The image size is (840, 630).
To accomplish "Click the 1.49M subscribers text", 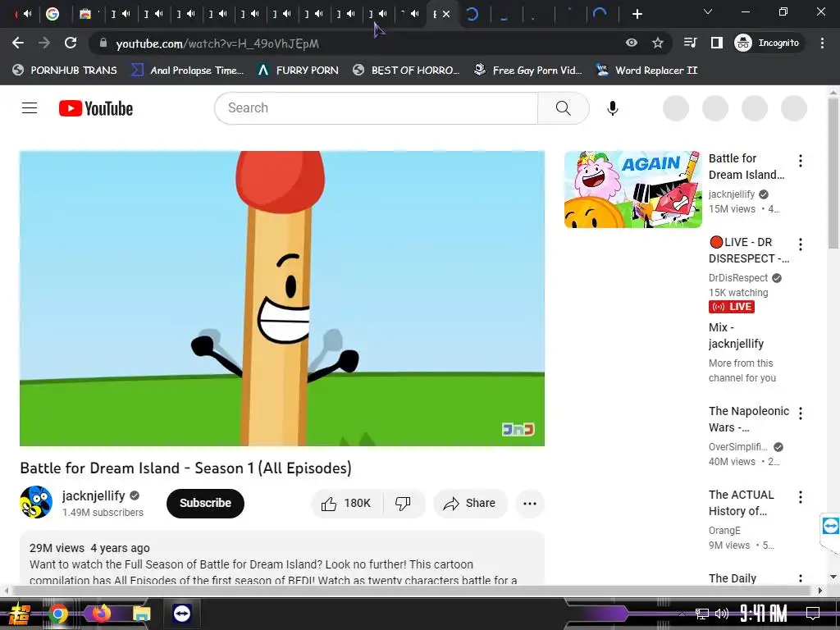I will (103, 512).
